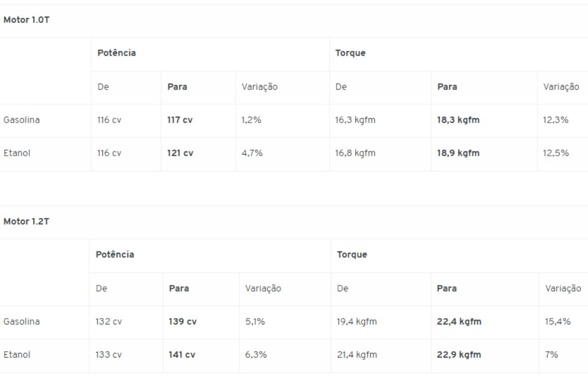Select the 22,4 kgfm value
Image resolution: width=588 pixels, height=392 pixels.
coord(459,322)
